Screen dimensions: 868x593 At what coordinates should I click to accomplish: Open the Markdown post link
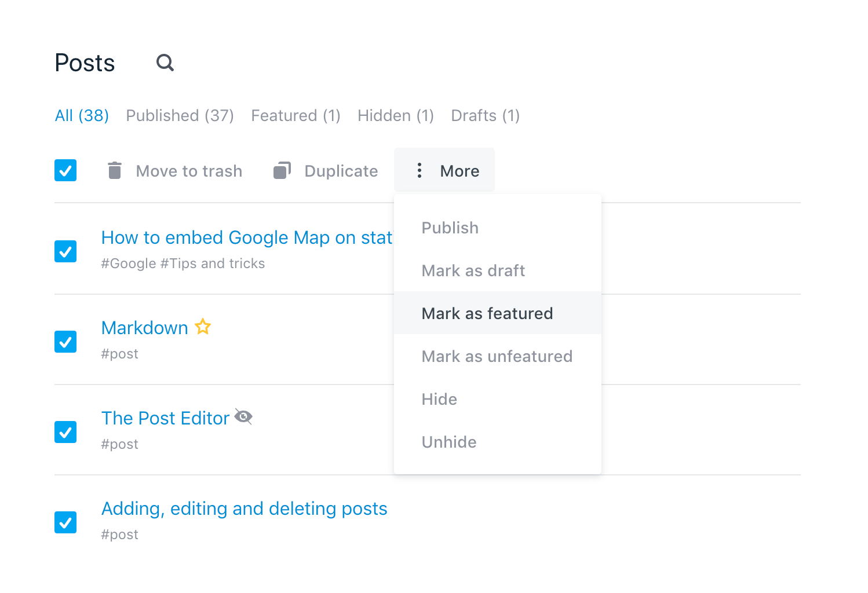click(145, 328)
